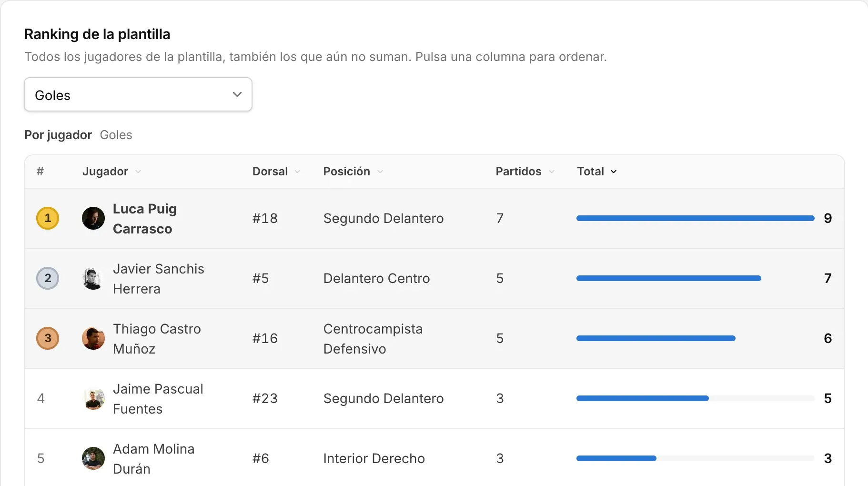Click Interior Derecho position cell
The width and height of the screenshot is (868, 486).
tap(374, 458)
